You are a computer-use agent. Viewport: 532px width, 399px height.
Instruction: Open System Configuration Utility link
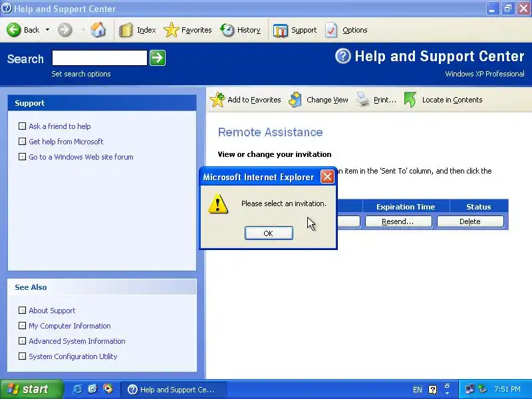pos(73,356)
